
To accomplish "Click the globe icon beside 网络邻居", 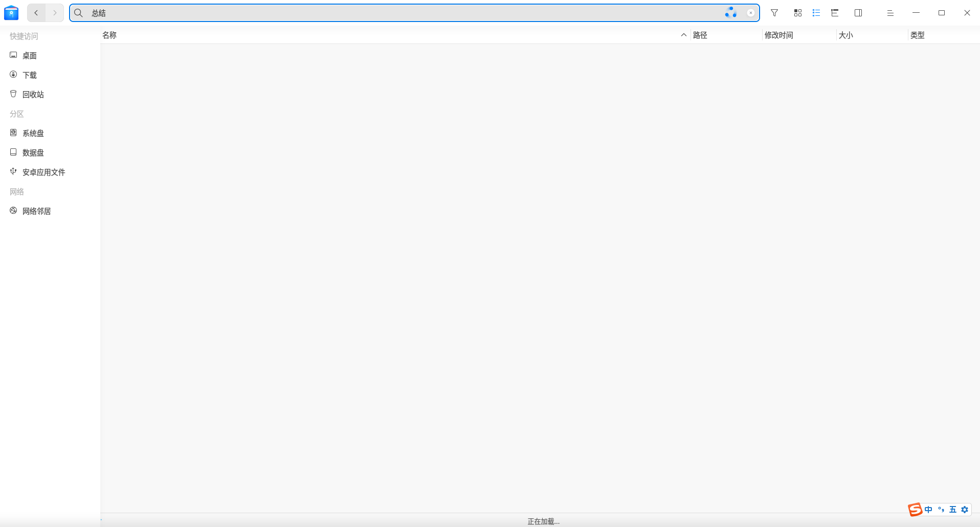I will click(13, 210).
